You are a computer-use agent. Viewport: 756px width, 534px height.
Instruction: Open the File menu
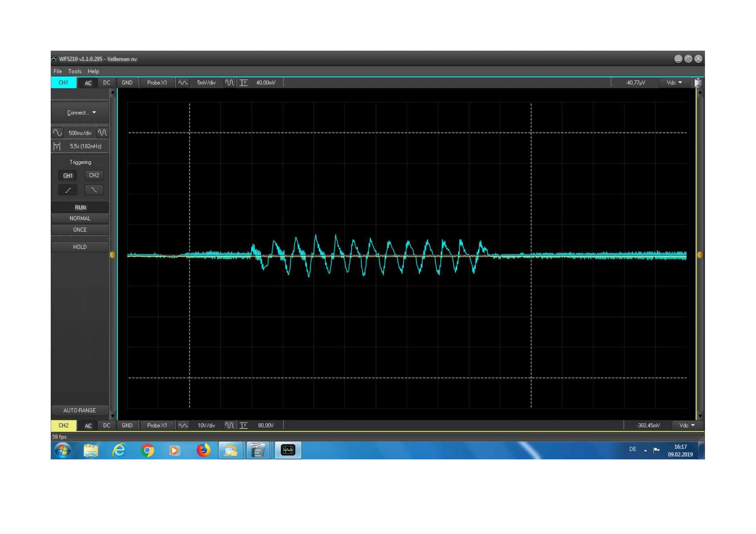pos(58,71)
